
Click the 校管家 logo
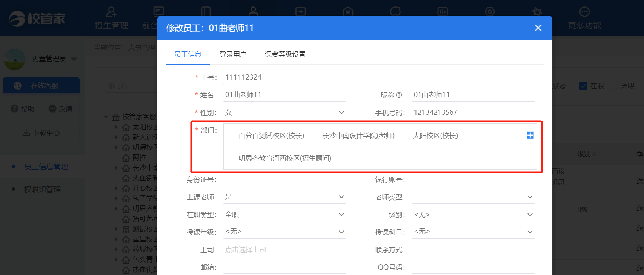pos(37,18)
